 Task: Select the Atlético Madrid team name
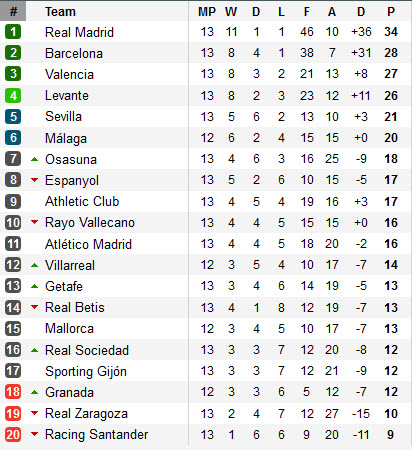coord(88,244)
